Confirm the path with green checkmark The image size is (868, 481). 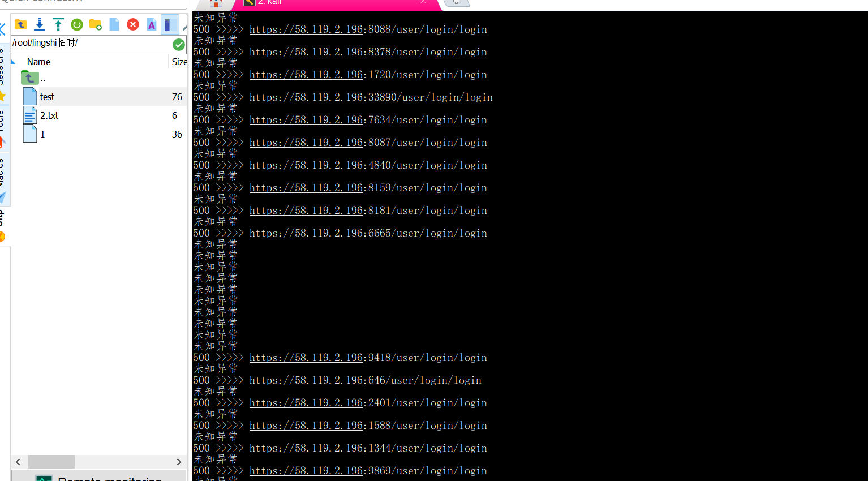click(x=179, y=45)
